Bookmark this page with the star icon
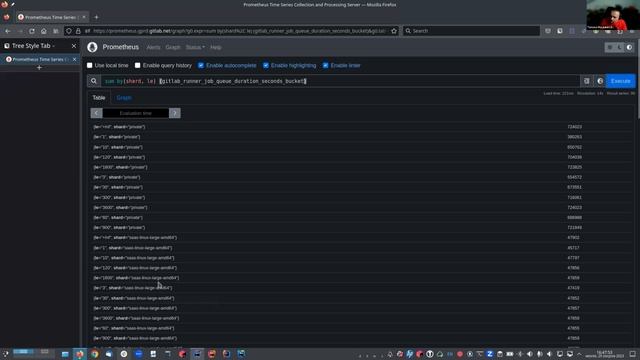This screenshot has height=360, width=640. pyautogui.click(x=394, y=31)
